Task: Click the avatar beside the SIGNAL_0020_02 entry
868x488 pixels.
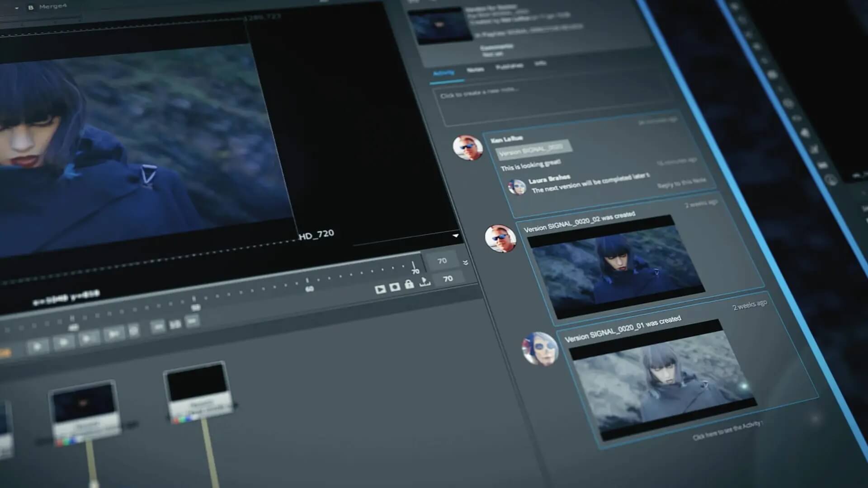Action: pyautogui.click(x=500, y=239)
